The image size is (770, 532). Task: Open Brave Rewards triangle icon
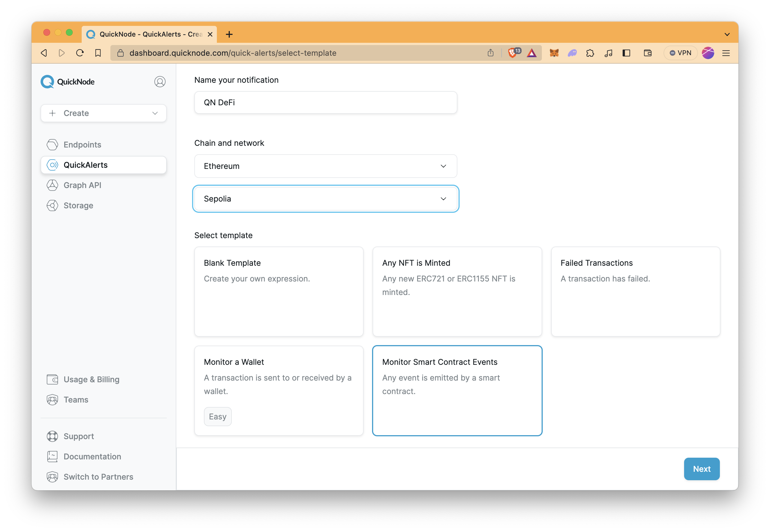531,53
